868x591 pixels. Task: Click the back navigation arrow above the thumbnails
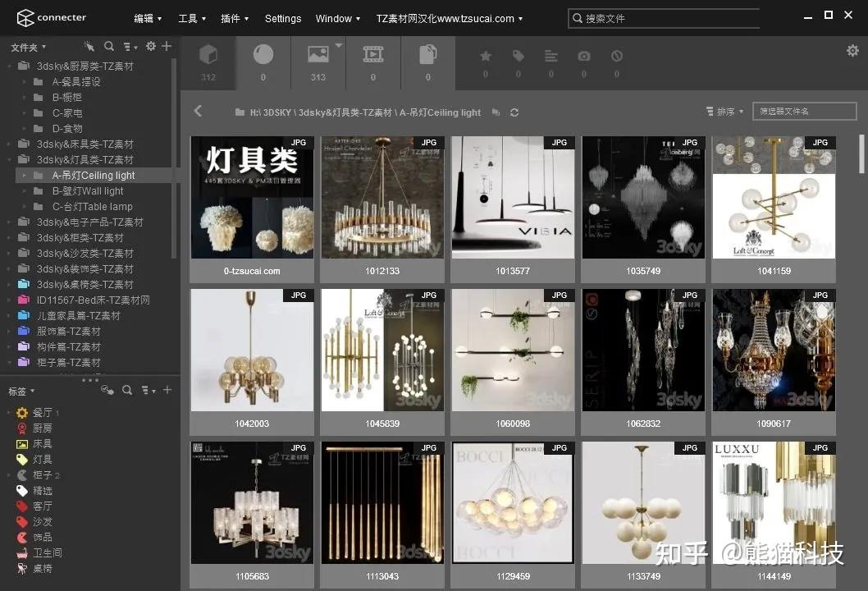point(198,112)
